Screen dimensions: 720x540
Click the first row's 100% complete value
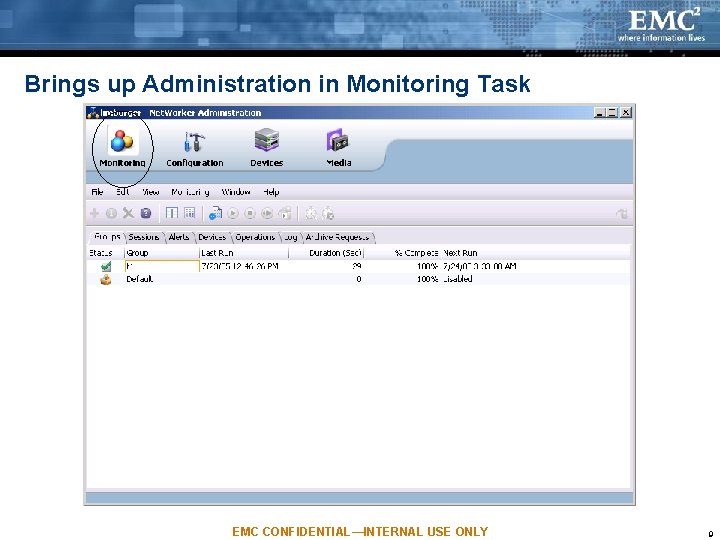click(x=427, y=266)
